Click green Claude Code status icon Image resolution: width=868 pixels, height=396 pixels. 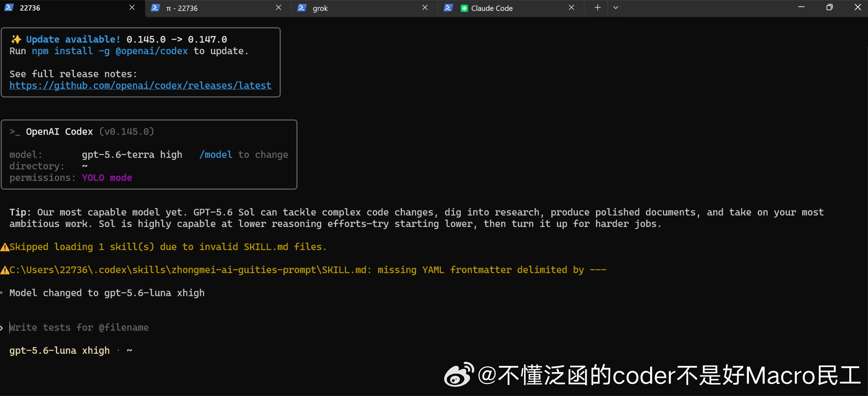[464, 8]
